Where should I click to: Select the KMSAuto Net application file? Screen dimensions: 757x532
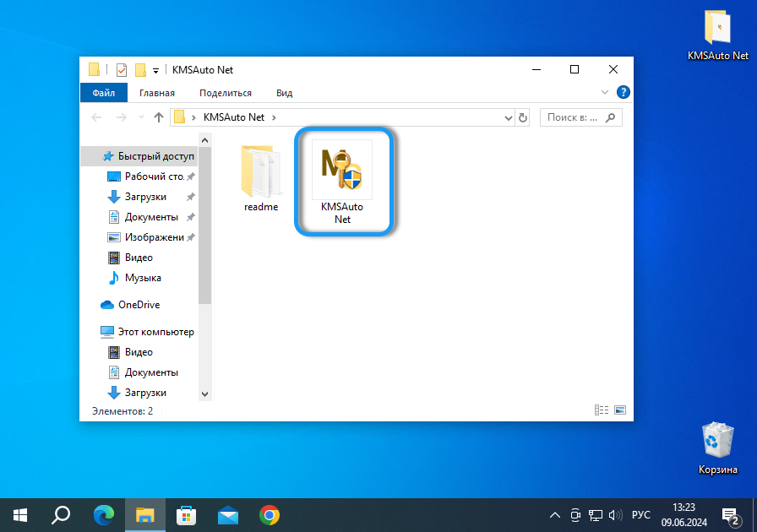342,182
